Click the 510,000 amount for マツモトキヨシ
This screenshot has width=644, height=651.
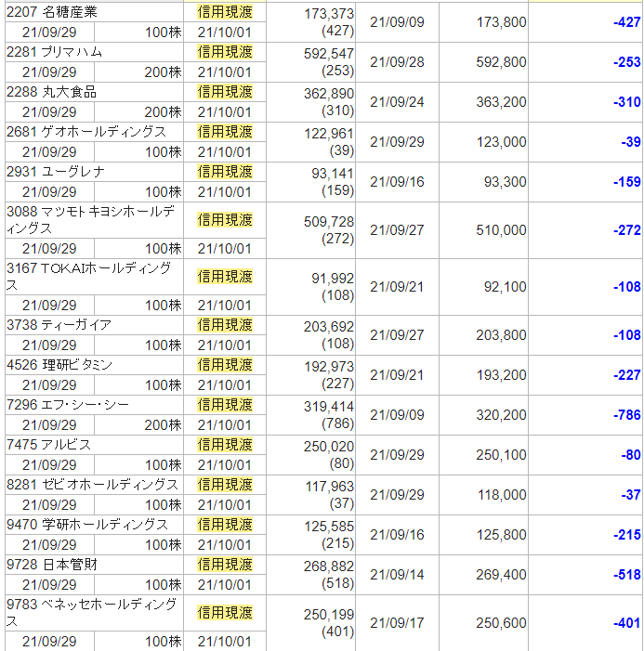point(501,230)
